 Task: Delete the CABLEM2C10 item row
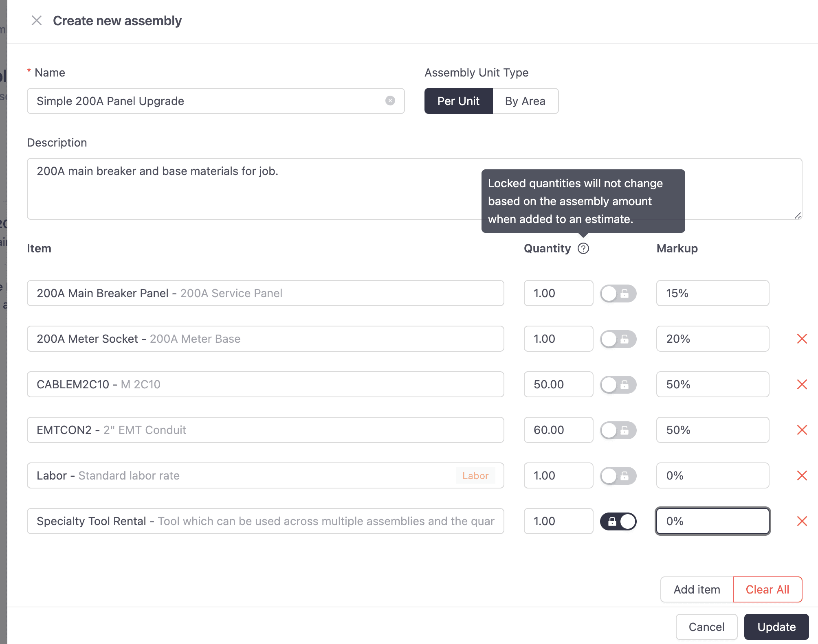tap(802, 384)
